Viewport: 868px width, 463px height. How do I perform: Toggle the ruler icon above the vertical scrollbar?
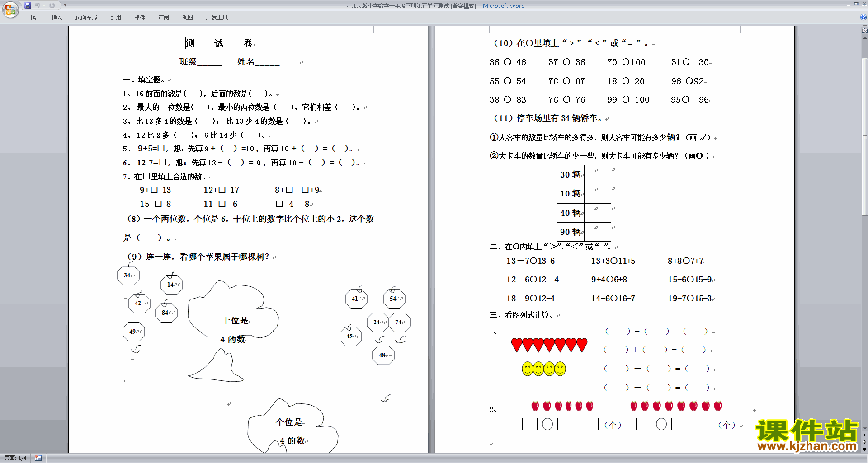click(865, 31)
